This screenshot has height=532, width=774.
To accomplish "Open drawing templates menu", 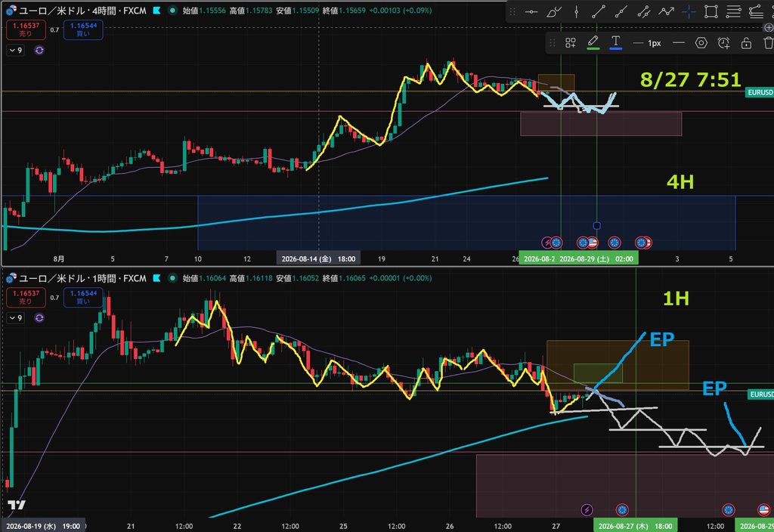I will click(571, 43).
